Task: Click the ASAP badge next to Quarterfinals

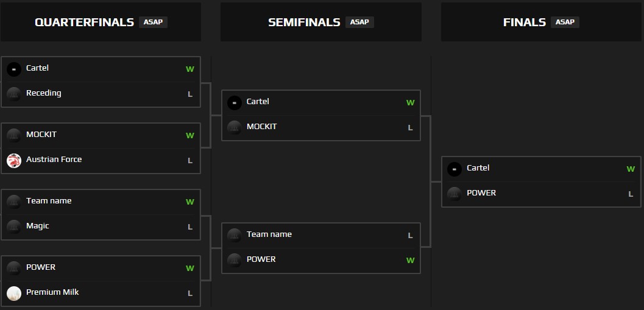Action: (x=153, y=22)
